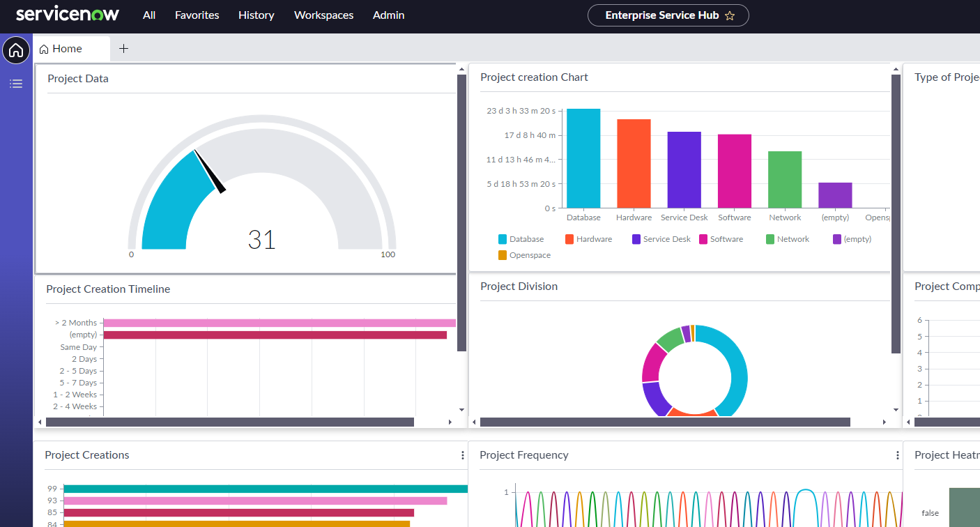Expand the Favorites menu
980x527 pixels.
pyautogui.click(x=197, y=15)
